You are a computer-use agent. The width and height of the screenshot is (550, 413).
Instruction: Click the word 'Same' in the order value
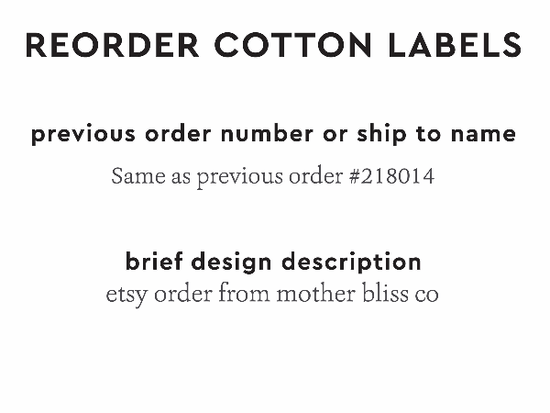(x=138, y=176)
